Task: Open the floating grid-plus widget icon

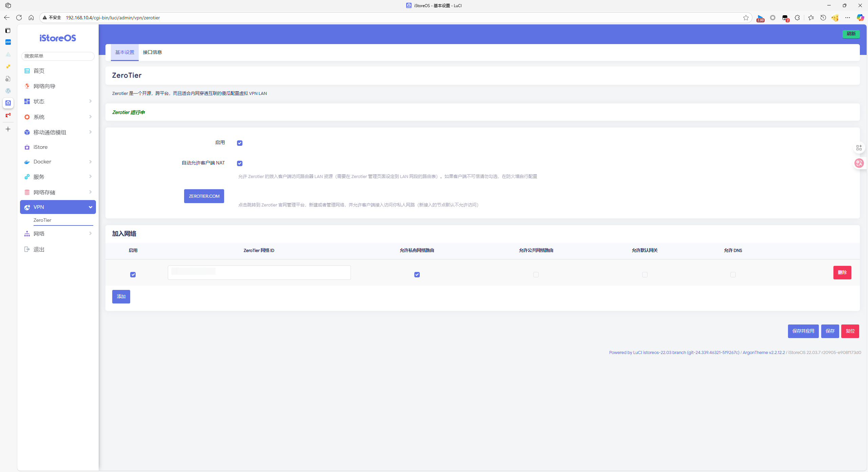Action: pyautogui.click(x=859, y=148)
